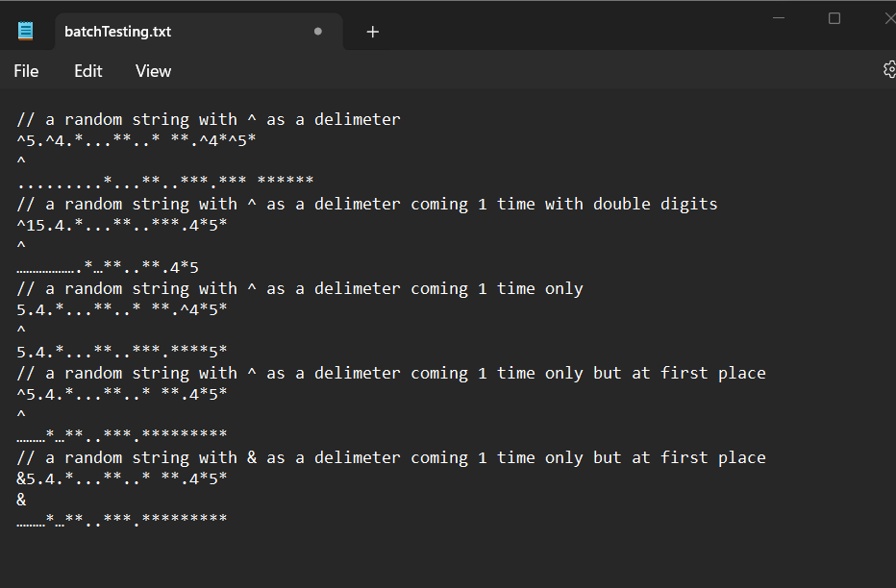
Task: Open the Edit menu
Action: pos(88,71)
